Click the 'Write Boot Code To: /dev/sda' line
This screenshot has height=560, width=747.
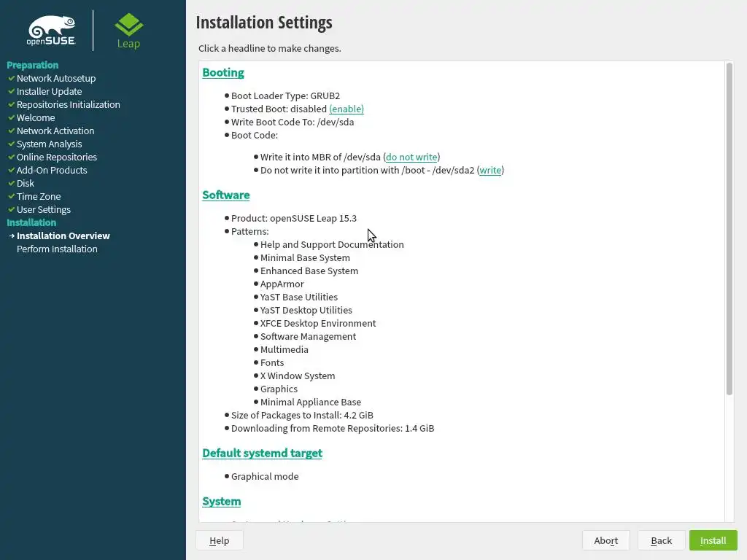293,122
